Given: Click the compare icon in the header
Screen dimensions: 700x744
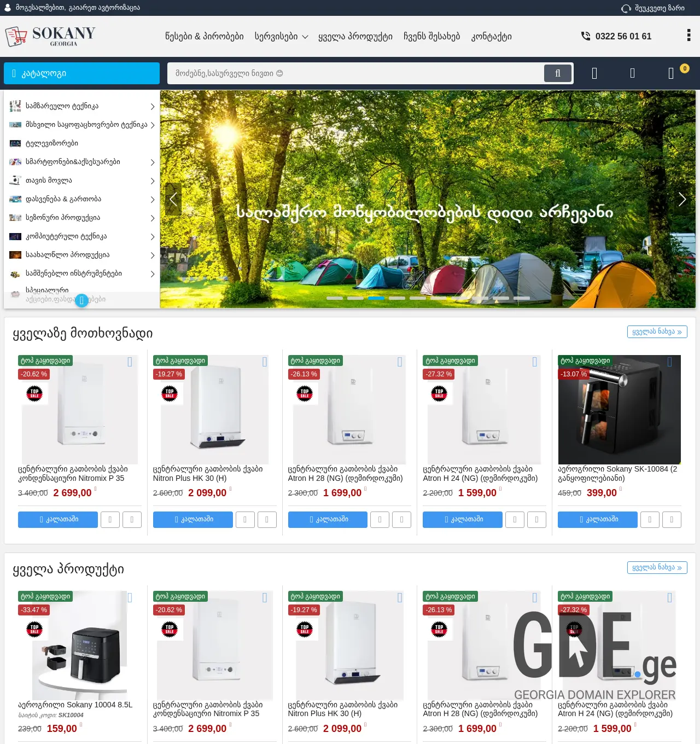Looking at the screenshot, I should tap(594, 73).
